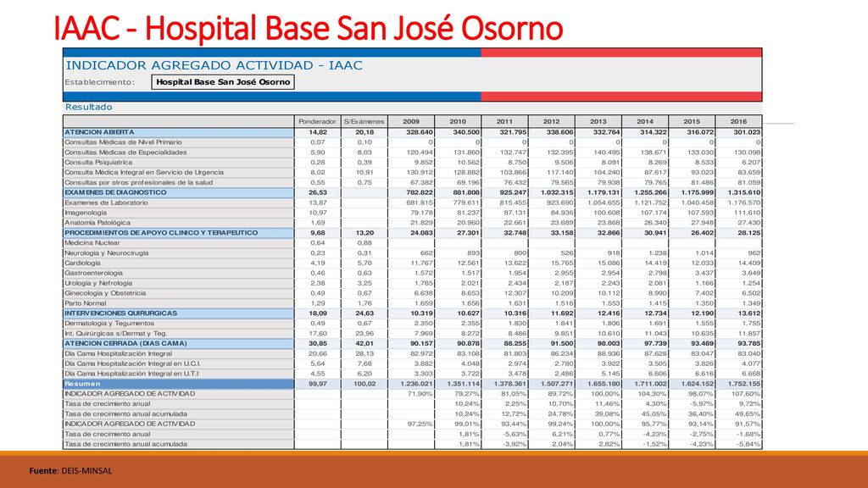The image size is (868, 488).
Task: Click 'Día Cama Hospitalización Integral en U.T.I' label
Action: 131,374
